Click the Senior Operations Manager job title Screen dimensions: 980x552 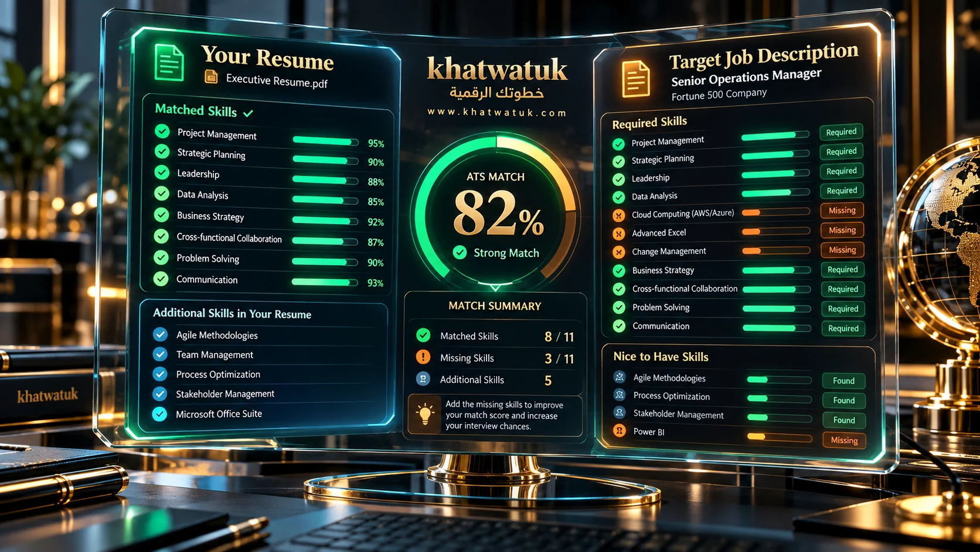[x=746, y=77]
